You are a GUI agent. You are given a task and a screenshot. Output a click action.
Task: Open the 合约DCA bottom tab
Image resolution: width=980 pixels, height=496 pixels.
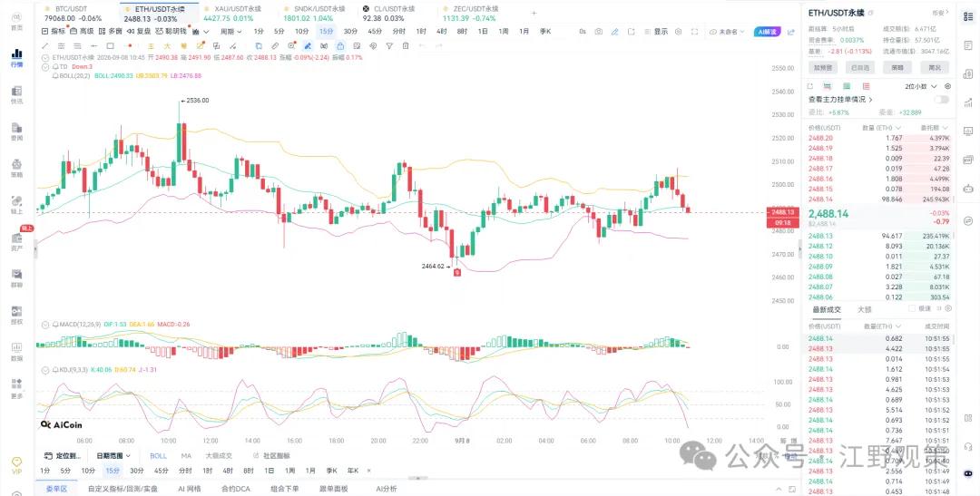(236, 489)
